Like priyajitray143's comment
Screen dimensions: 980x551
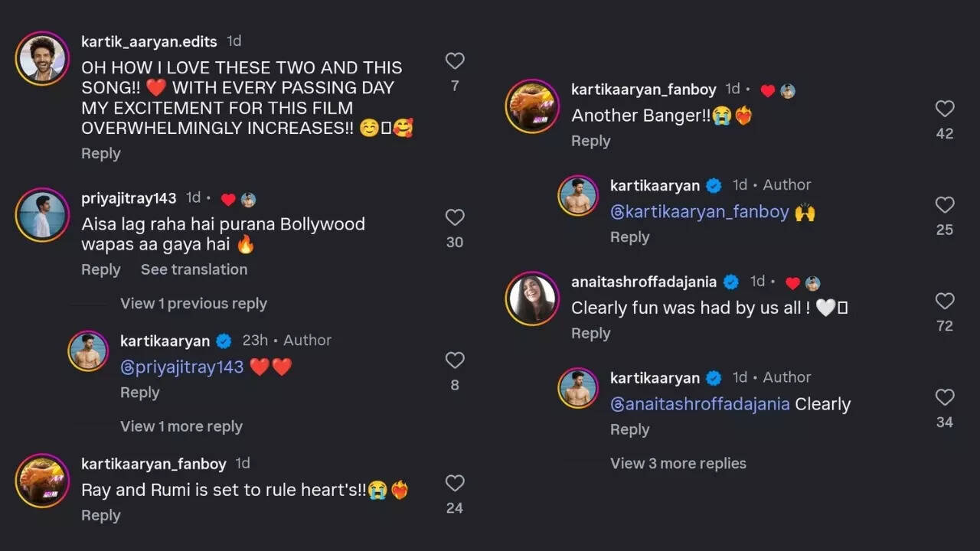coord(455,217)
